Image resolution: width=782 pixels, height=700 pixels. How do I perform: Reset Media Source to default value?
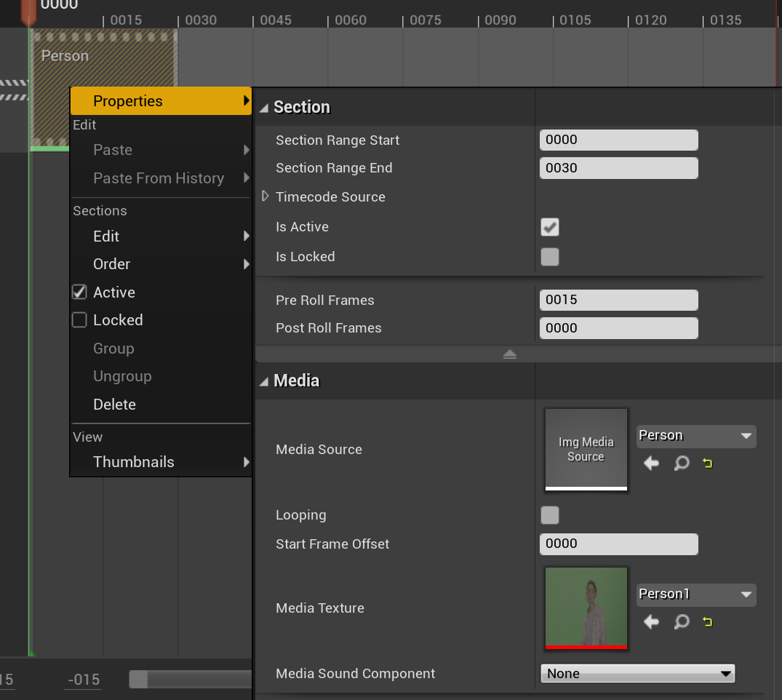(707, 463)
